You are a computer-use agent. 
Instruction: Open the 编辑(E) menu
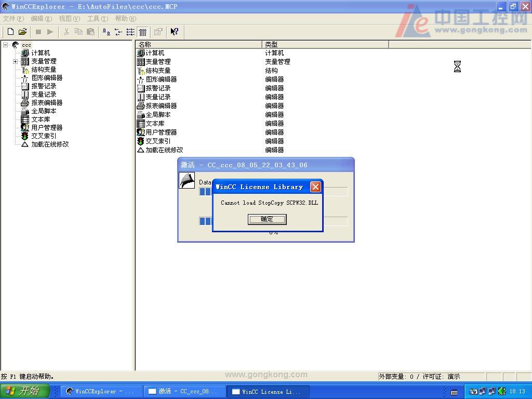click(x=42, y=19)
